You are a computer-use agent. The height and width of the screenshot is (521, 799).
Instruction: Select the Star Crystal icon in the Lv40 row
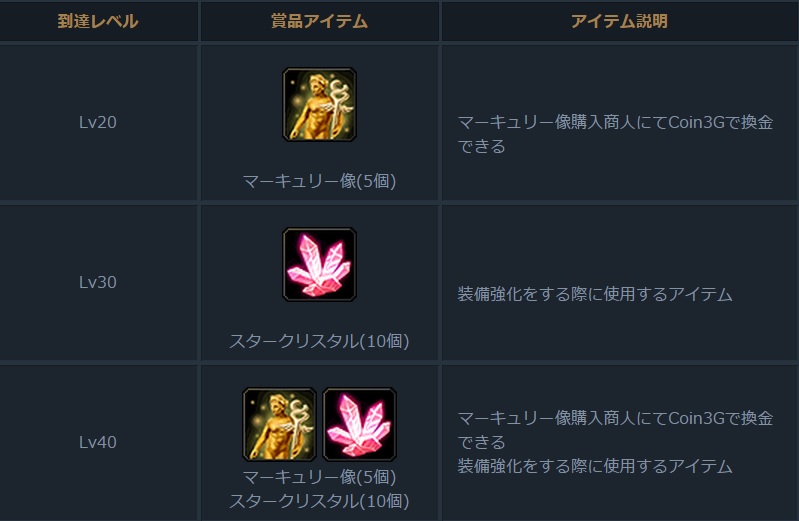pos(359,424)
